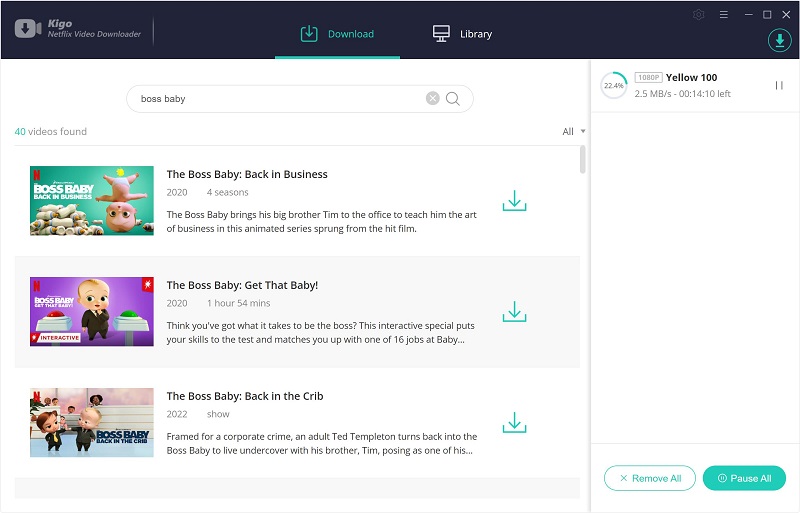
Task: Switch to the Download tab
Action: pyautogui.click(x=337, y=34)
